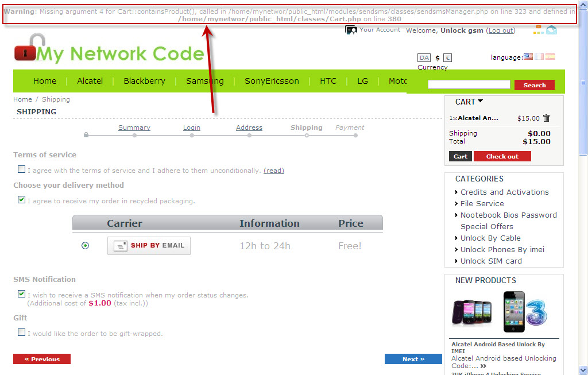Expand Unlock SIM card category arrow
Screen dimensions: 588x375
[x=457, y=261]
